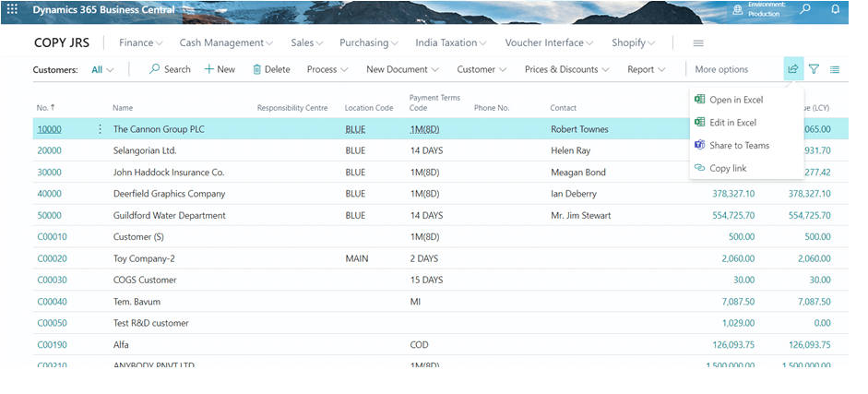
Task: Toggle the filter pane funnel icon
Action: click(814, 69)
